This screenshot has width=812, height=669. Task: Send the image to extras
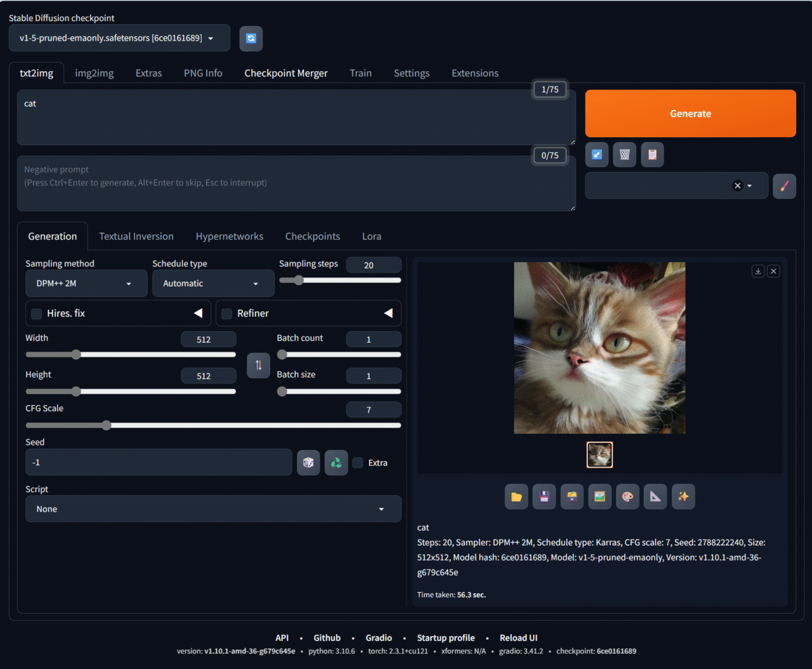[x=655, y=496]
